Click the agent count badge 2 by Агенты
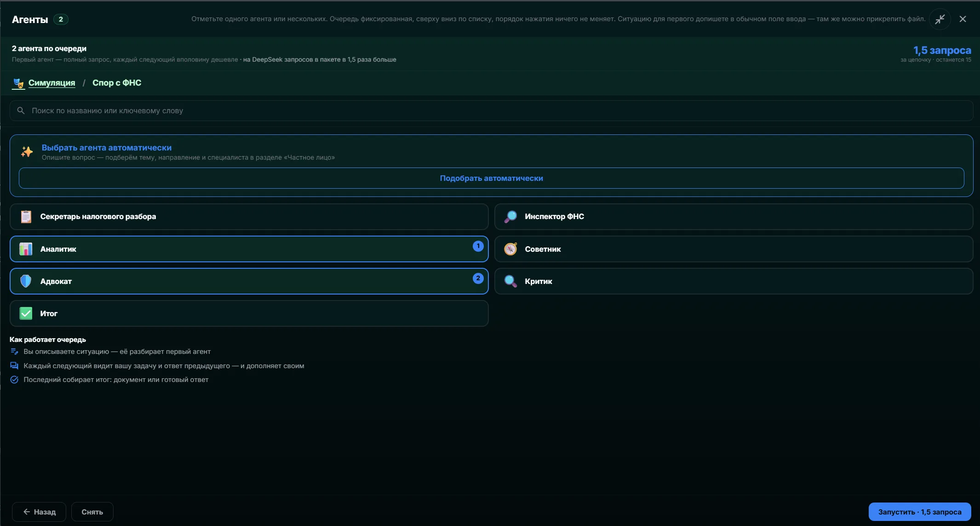Screen dimensions: 980x526 (x=61, y=19)
